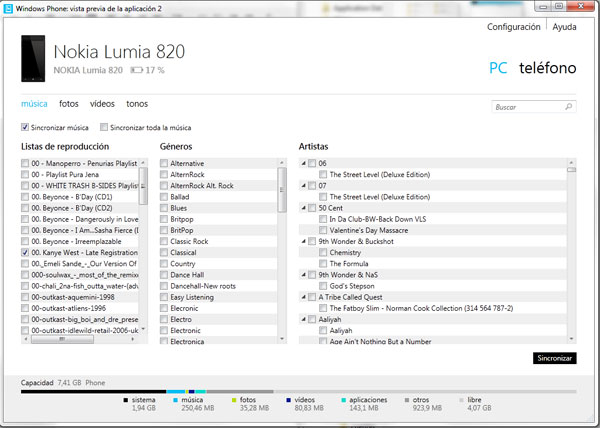The image size is (600, 428).
Task: Check the 50 Cent artist checkbox
Action: pos(312,208)
